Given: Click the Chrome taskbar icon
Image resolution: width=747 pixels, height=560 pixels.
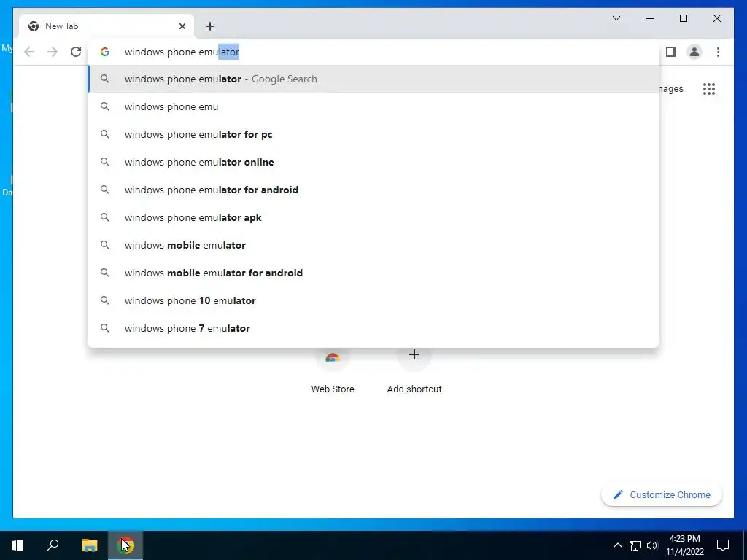Looking at the screenshot, I should tap(125, 545).
